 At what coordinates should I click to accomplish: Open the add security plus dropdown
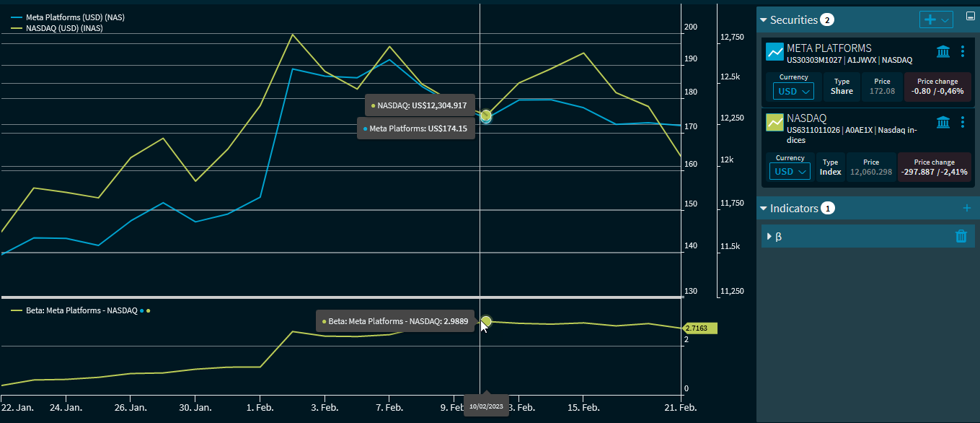[x=936, y=19]
